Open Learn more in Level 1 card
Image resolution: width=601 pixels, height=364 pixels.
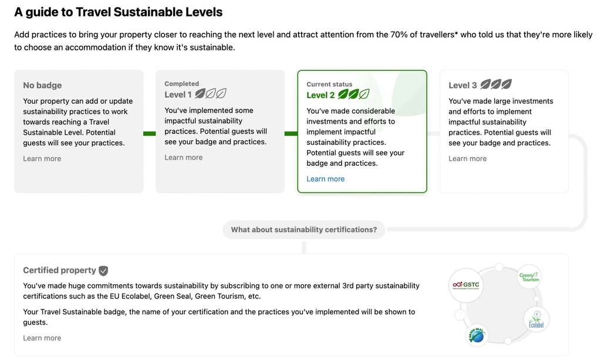[x=184, y=158]
